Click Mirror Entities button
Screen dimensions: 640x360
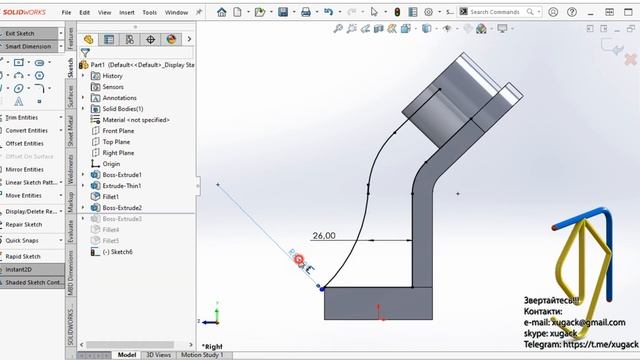point(24,169)
